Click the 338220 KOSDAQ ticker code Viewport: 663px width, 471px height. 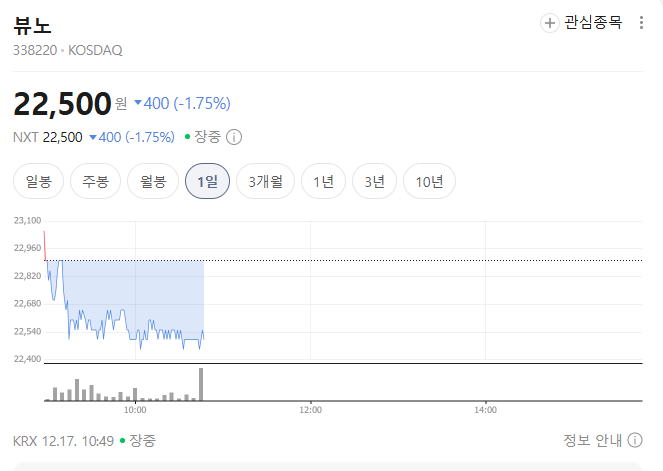[x=68, y=50]
